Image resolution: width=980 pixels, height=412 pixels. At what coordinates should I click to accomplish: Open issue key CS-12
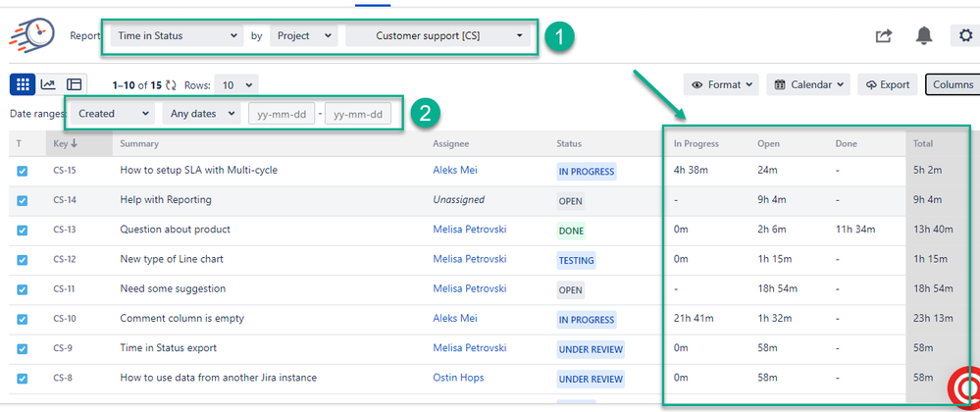click(x=65, y=259)
